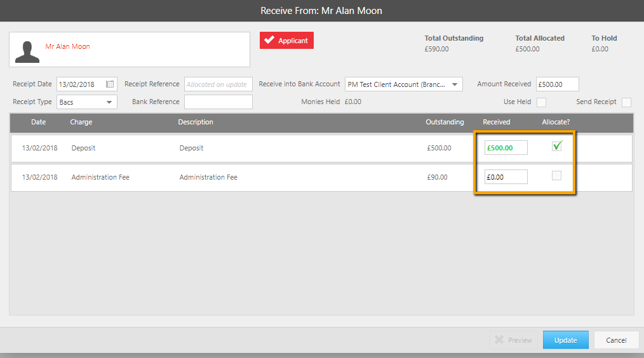
Task: Click the Description column header
Action: [x=196, y=122]
